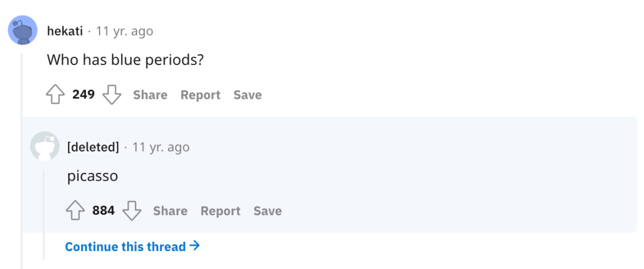The image size is (644, 269).
Task: Click the "Who has blue periods?" comment text
Action: (x=125, y=60)
